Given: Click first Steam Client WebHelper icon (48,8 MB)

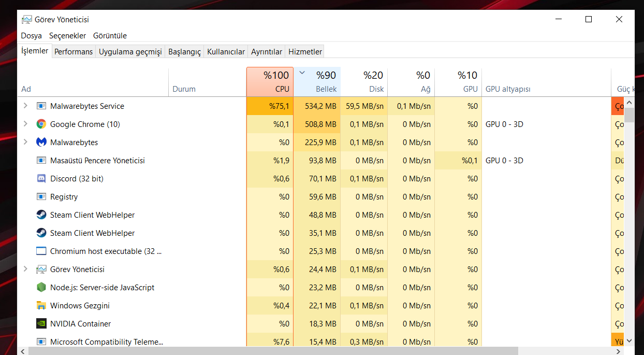Looking at the screenshot, I should 41,215.
